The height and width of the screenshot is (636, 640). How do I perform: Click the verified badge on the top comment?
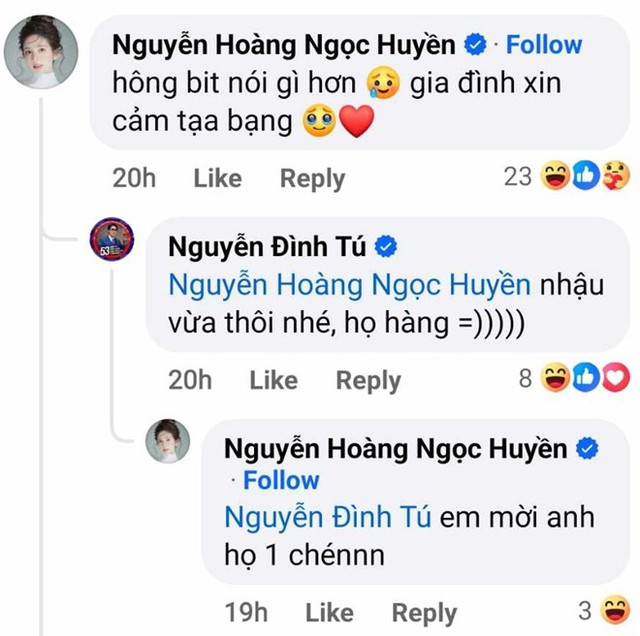coord(477,45)
